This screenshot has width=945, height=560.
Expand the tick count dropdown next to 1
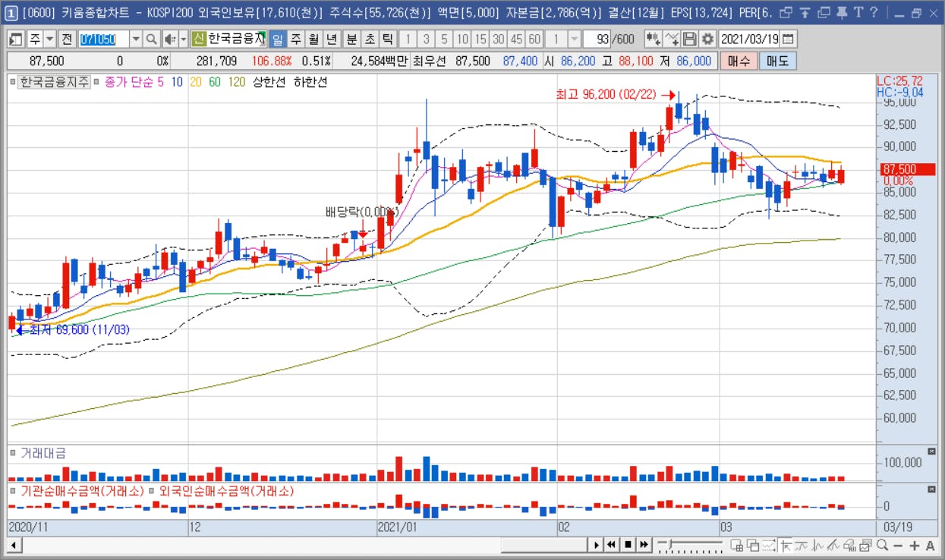pyautogui.click(x=574, y=39)
